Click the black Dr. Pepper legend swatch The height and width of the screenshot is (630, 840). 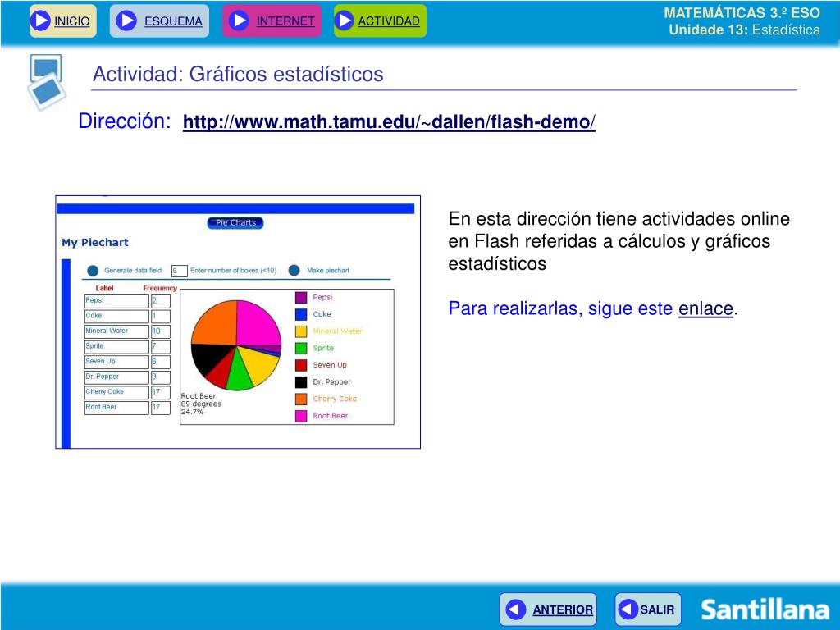301,382
